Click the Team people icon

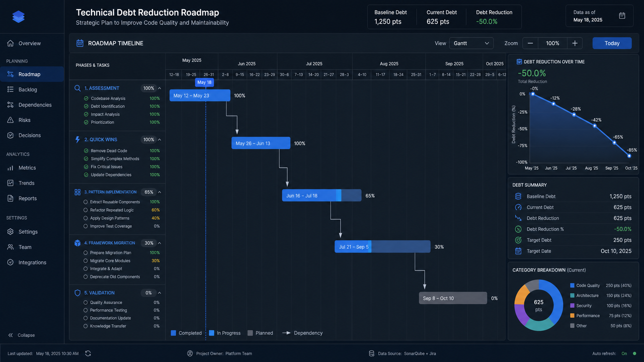pyautogui.click(x=10, y=247)
